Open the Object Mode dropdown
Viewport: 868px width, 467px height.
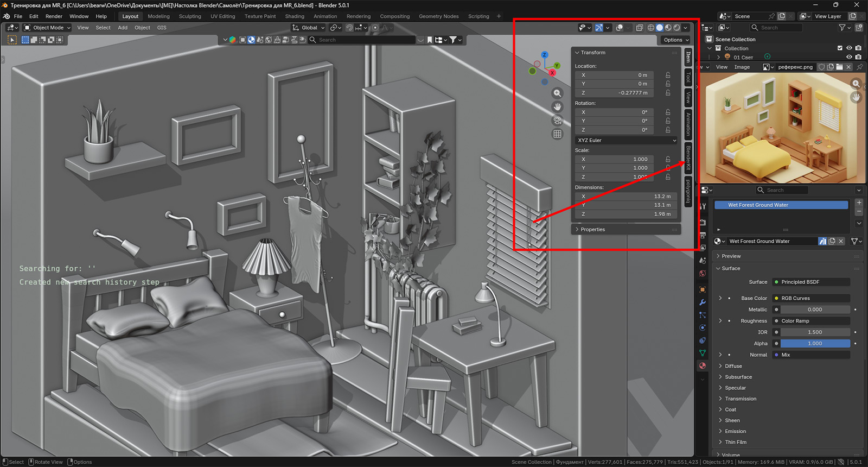click(48, 28)
